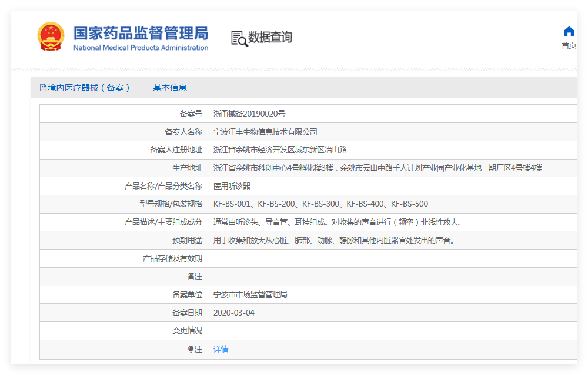Click the 备注 label cell
Image resolution: width=588 pixels, height=375 pixels.
tap(123, 276)
